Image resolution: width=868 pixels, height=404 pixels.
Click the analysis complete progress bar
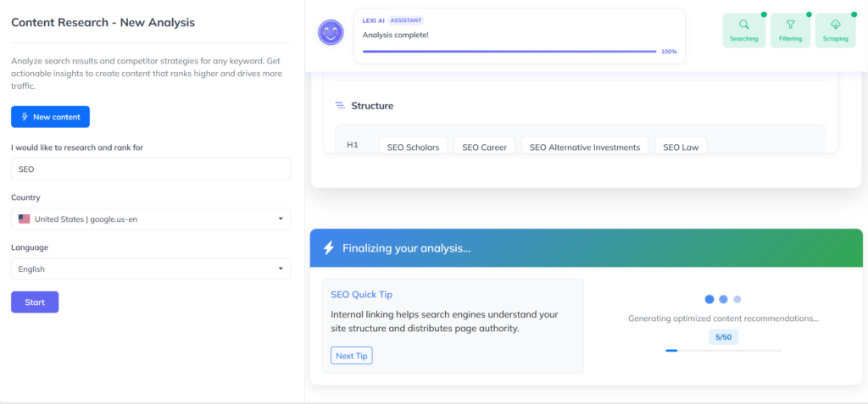[509, 52]
